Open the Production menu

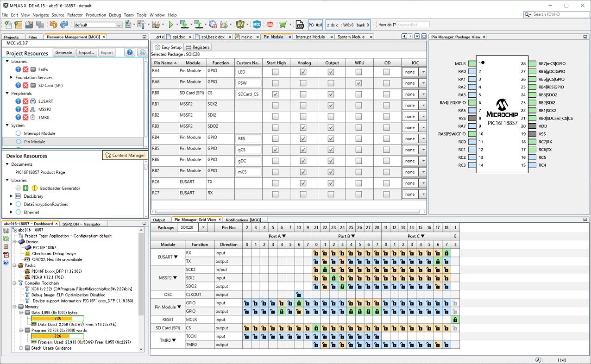tap(96, 15)
